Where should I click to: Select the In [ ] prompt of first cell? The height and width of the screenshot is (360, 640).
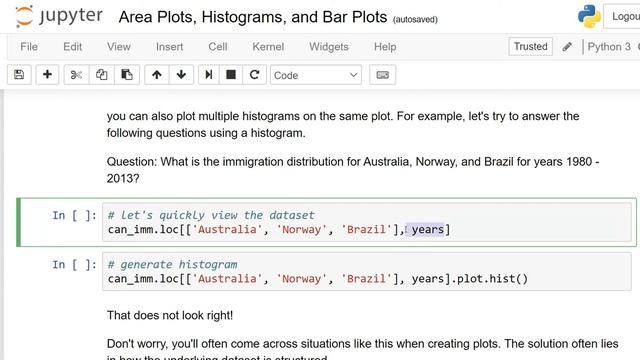[x=74, y=215]
